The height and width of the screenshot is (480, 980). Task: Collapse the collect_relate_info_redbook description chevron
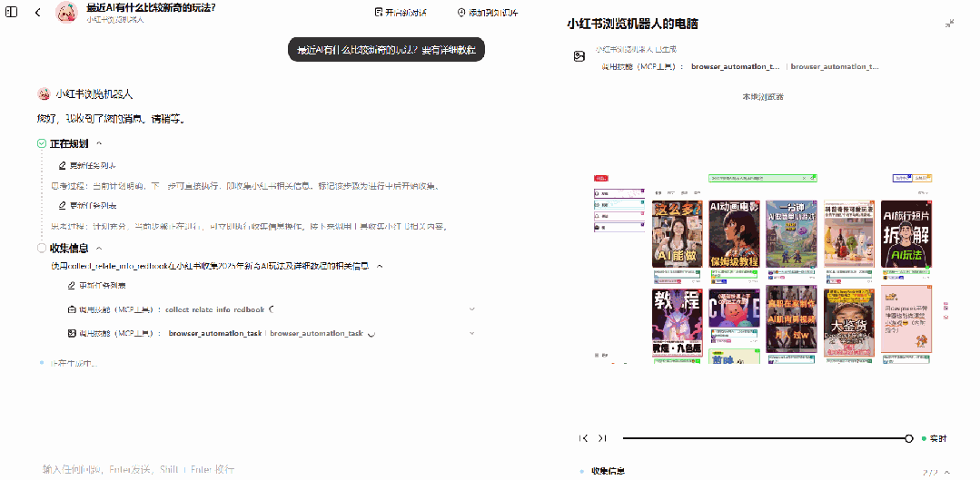click(x=380, y=266)
